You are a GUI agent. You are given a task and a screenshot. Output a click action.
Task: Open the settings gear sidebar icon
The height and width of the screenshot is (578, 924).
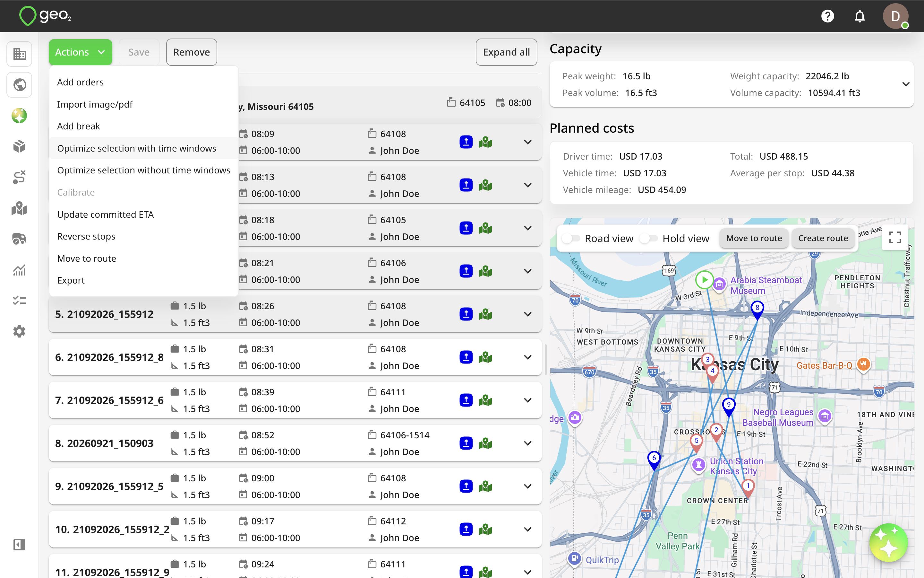click(x=20, y=331)
